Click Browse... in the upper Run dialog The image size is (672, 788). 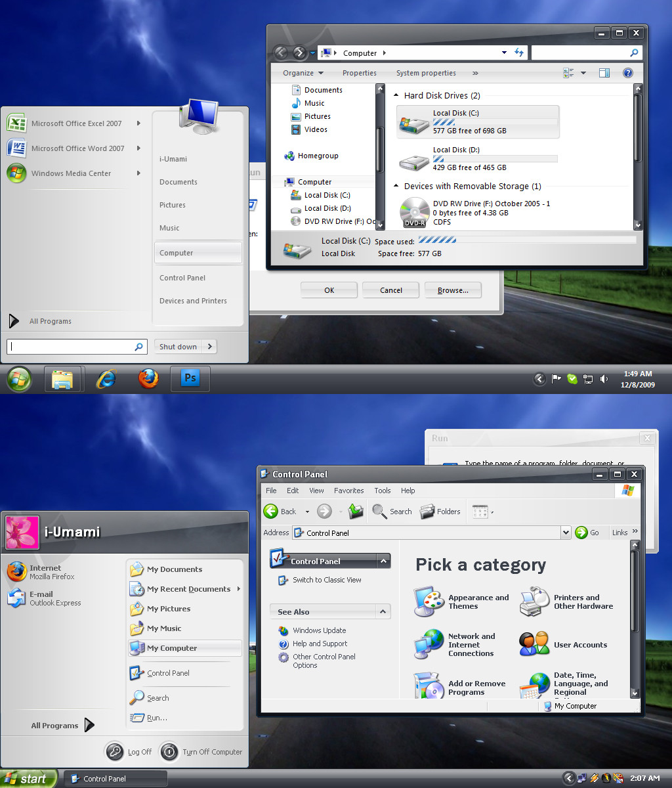pos(453,290)
